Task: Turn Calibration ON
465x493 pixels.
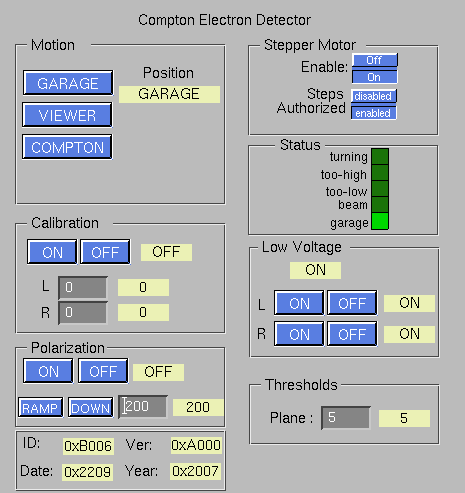Action: pyautogui.click(x=52, y=252)
